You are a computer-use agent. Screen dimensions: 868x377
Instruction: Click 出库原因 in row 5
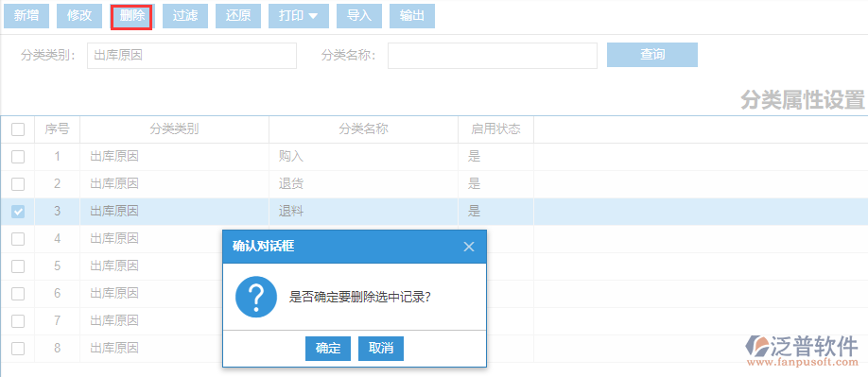(114, 266)
